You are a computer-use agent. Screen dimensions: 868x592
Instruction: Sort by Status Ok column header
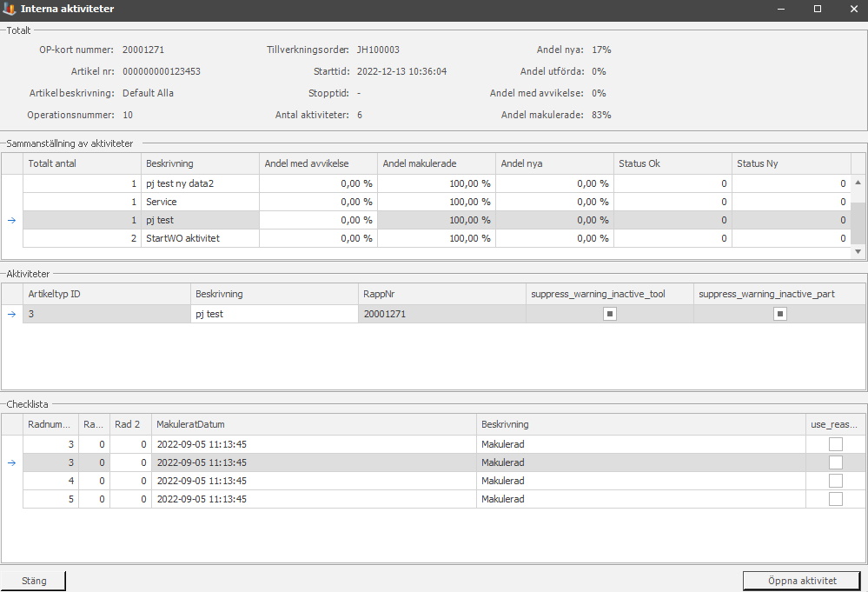pos(673,163)
